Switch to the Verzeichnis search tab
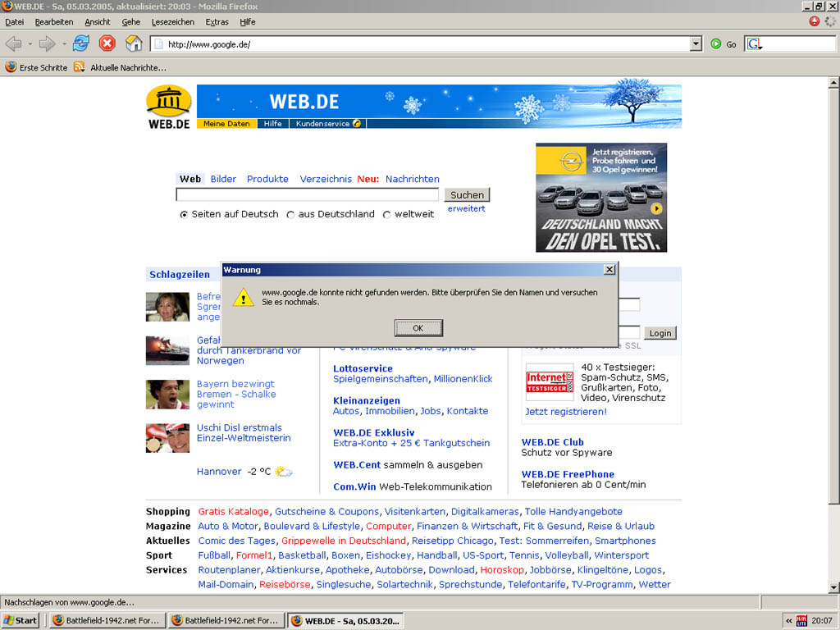This screenshot has height=630, width=840. click(x=326, y=179)
